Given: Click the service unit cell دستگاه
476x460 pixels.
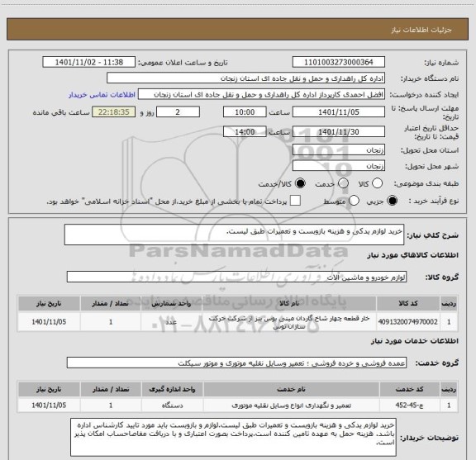Looking at the screenshot, I should point(172,405).
